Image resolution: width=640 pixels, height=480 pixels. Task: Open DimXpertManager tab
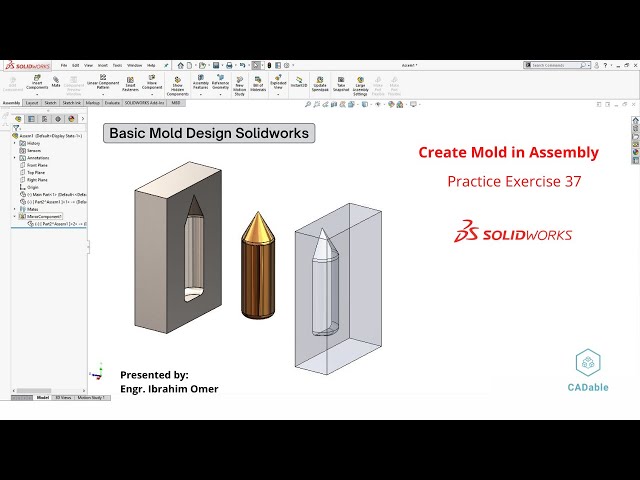(58, 119)
